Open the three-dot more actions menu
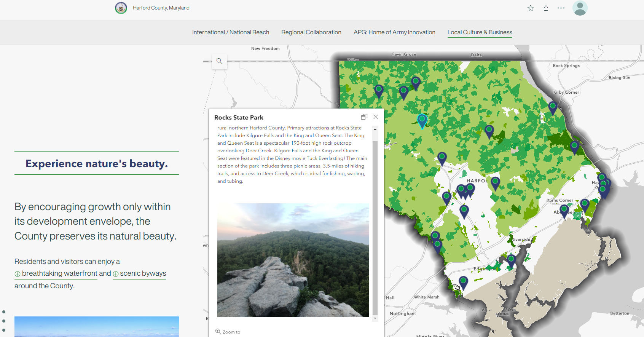Image resolution: width=644 pixels, height=337 pixels. [x=561, y=8]
